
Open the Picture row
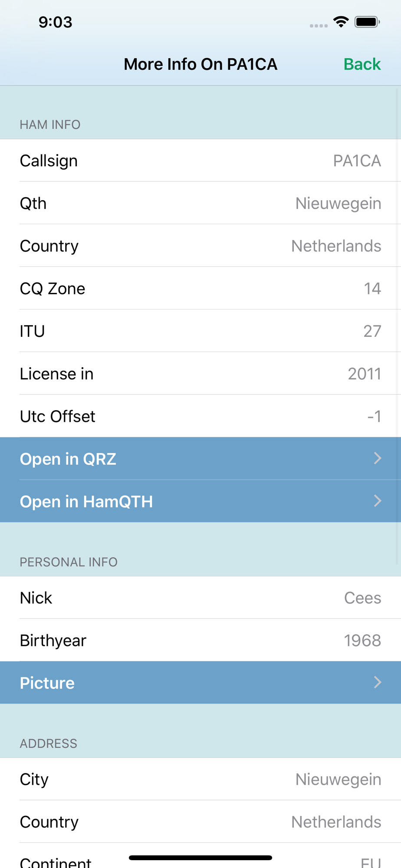200,683
